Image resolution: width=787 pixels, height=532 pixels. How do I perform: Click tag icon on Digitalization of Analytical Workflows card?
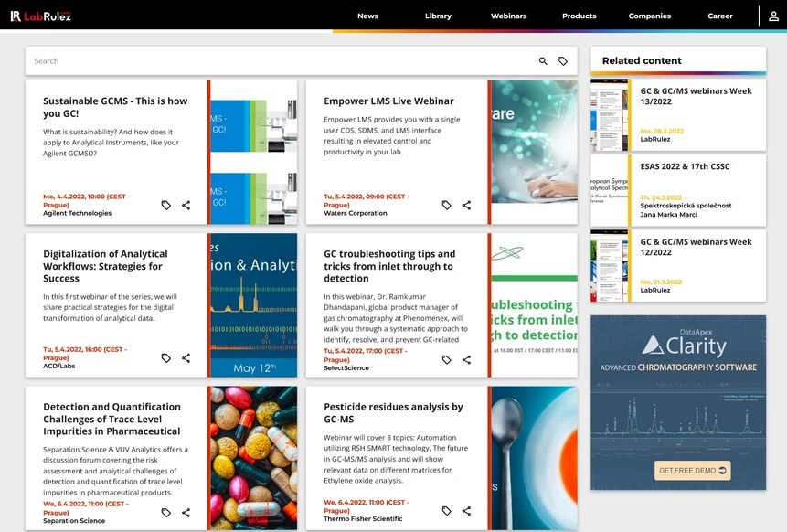(166, 357)
